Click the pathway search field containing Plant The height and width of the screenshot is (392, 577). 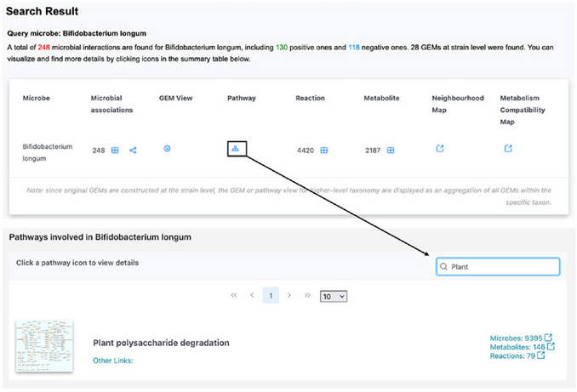[x=498, y=267]
